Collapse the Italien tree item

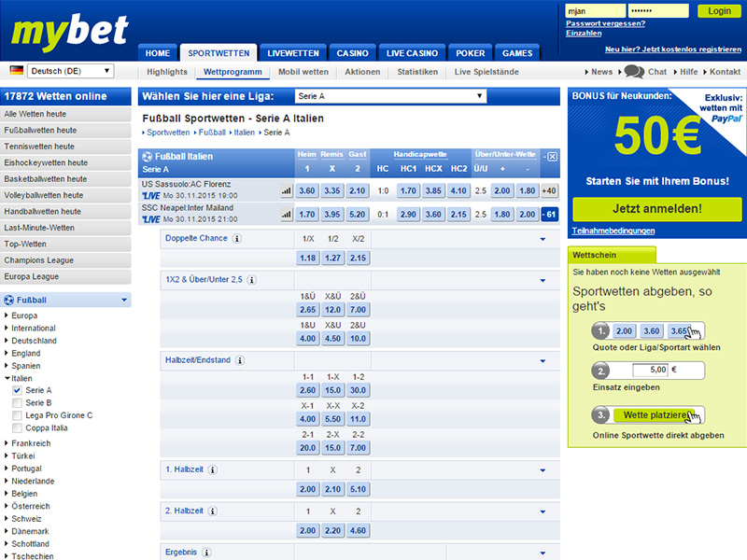pos(7,378)
